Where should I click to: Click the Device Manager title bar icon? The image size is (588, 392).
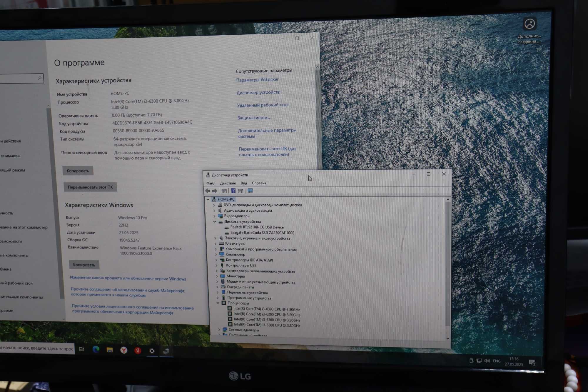tap(208, 175)
